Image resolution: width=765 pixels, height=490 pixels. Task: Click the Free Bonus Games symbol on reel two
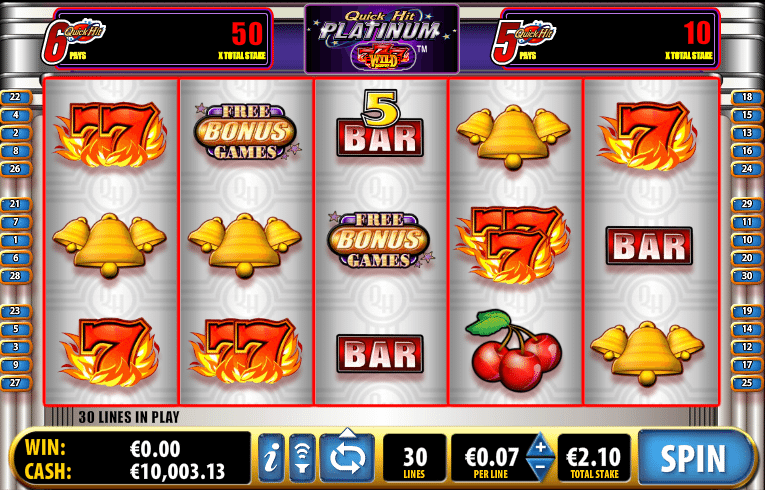tap(245, 132)
